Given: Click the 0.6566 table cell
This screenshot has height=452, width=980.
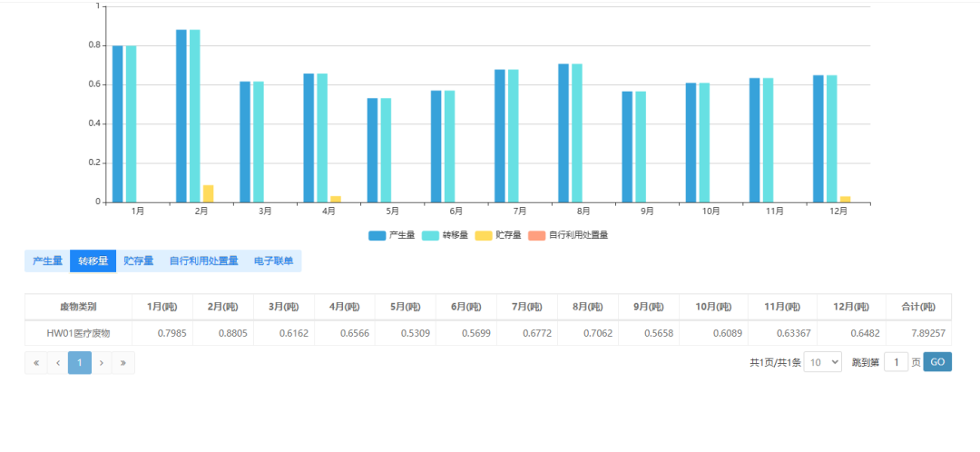Looking at the screenshot, I should click(x=345, y=333).
